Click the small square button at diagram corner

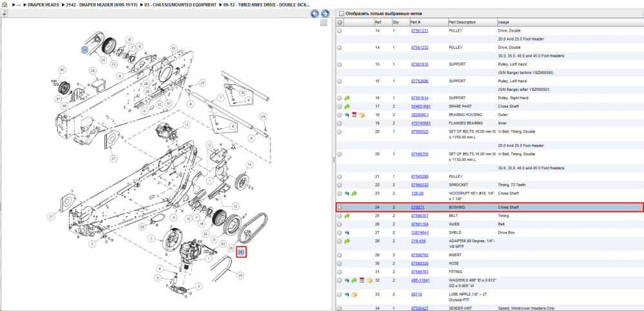[324, 23]
